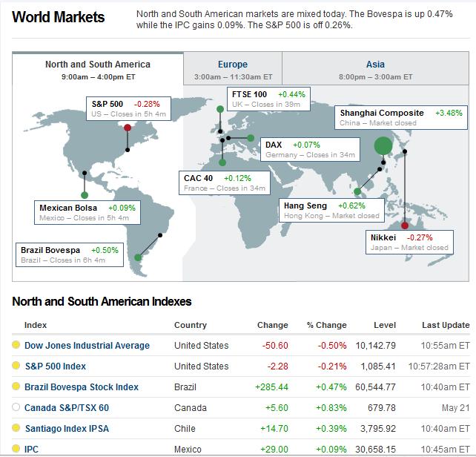Open the IPC index link
This screenshot has height=457, width=476.
(x=31, y=449)
